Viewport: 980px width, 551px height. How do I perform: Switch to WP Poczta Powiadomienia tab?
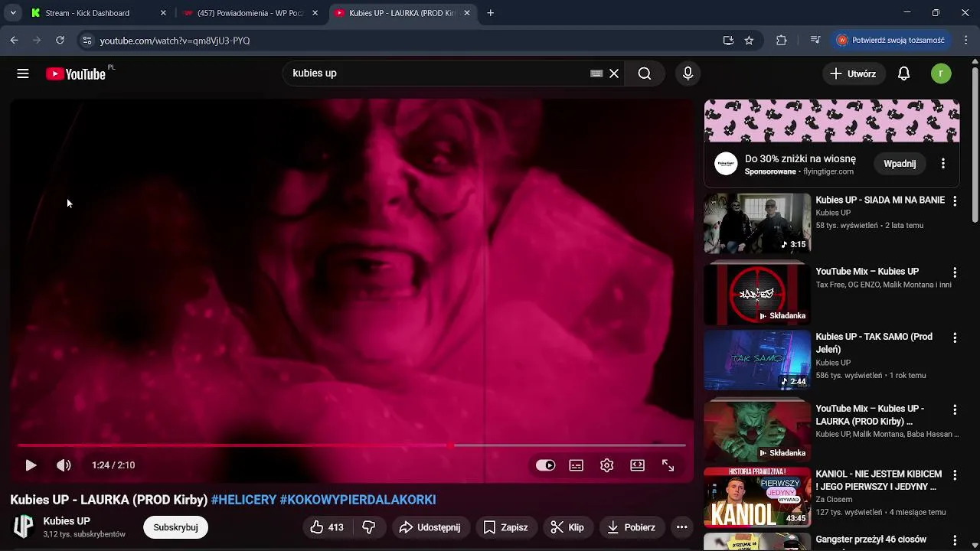click(x=250, y=13)
